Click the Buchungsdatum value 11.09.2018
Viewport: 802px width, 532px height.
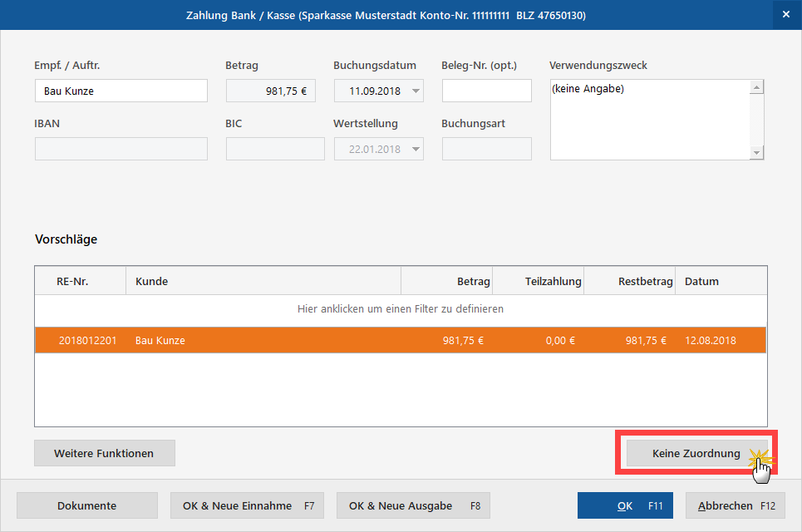tap(375, 91)
